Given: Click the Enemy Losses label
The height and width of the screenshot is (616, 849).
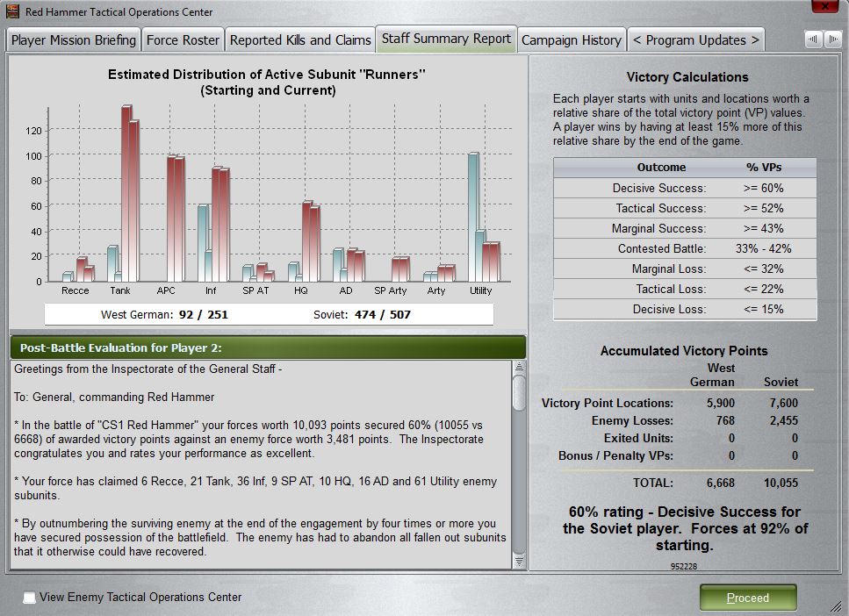Looking at the screenshot, I should click(632, 420).
